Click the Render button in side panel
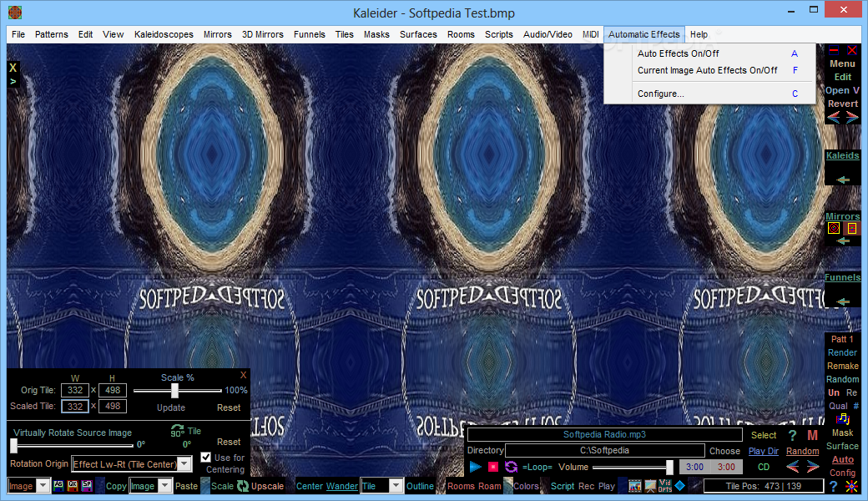This screenshot has width=868, height=501. click(x=842, y=352)
